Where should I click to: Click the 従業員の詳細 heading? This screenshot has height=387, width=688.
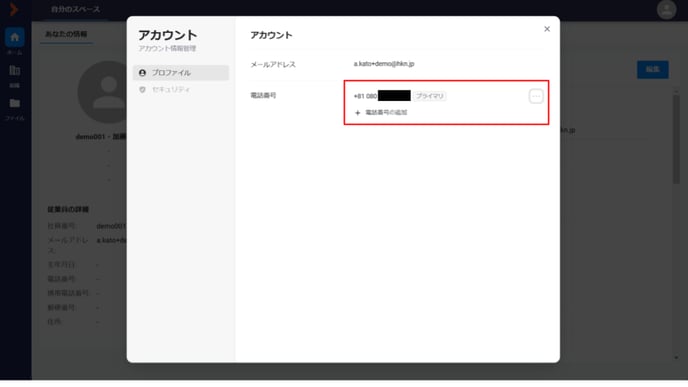[68, 210]
